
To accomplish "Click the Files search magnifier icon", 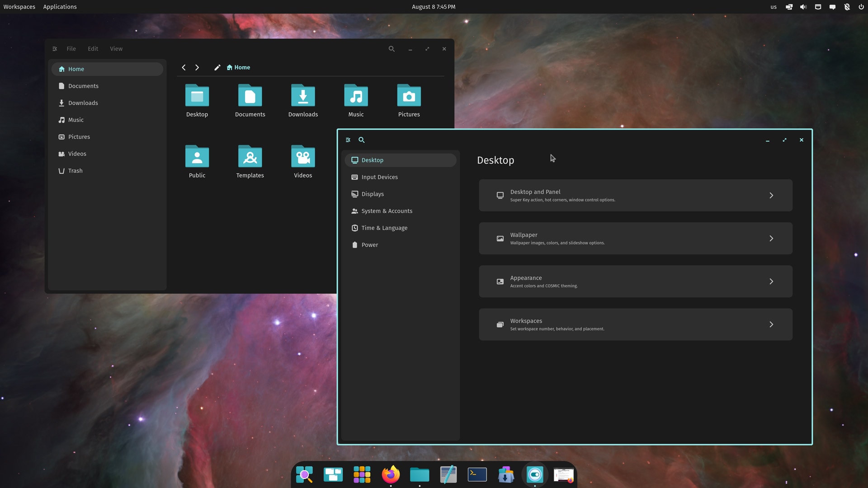I will 392,49.
